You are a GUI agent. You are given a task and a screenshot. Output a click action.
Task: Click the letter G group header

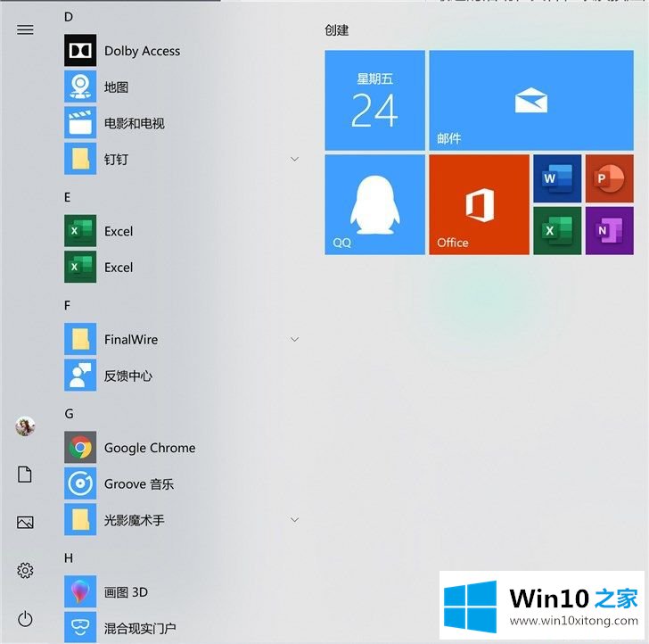pyautogui.click(x=70, y=414)
